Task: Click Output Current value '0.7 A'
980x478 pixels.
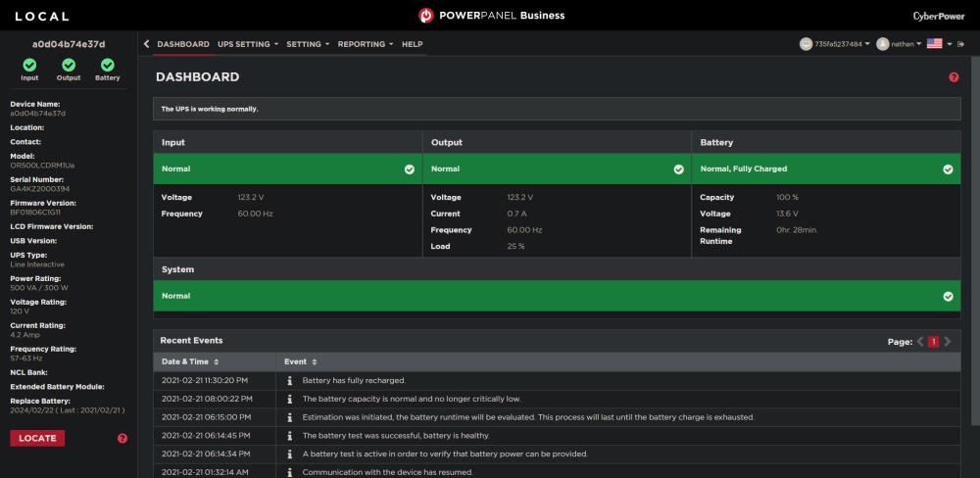Action: [x=516, y=214]
